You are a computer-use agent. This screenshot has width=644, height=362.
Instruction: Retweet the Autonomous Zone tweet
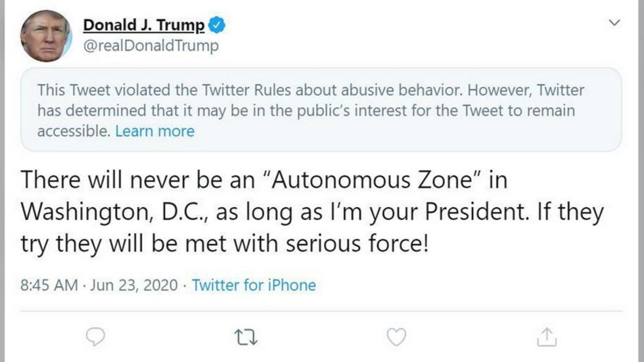pos(245,337)
